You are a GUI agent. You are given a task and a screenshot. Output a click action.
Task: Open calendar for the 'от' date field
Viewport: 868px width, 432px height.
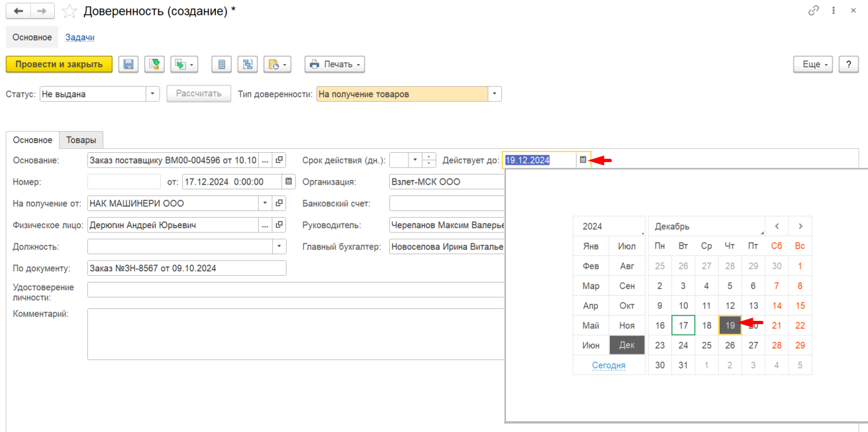289,181
